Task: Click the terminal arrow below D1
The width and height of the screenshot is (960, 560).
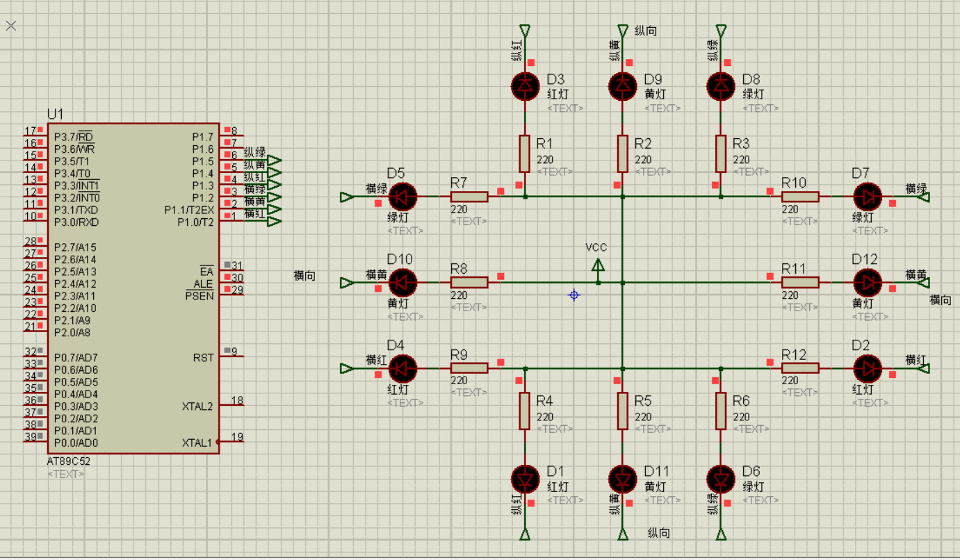Action: (x=525, y=534)
